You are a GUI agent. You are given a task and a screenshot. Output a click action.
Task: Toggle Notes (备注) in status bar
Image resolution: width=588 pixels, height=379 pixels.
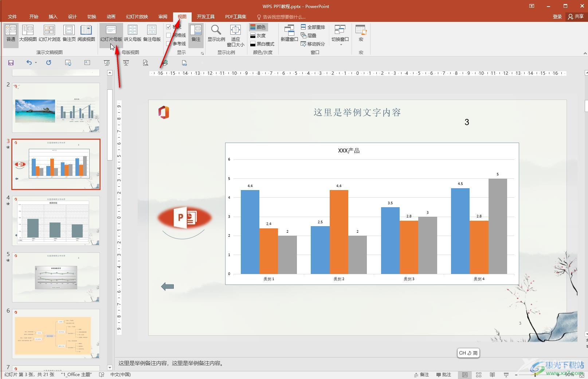tap(422, 375)
